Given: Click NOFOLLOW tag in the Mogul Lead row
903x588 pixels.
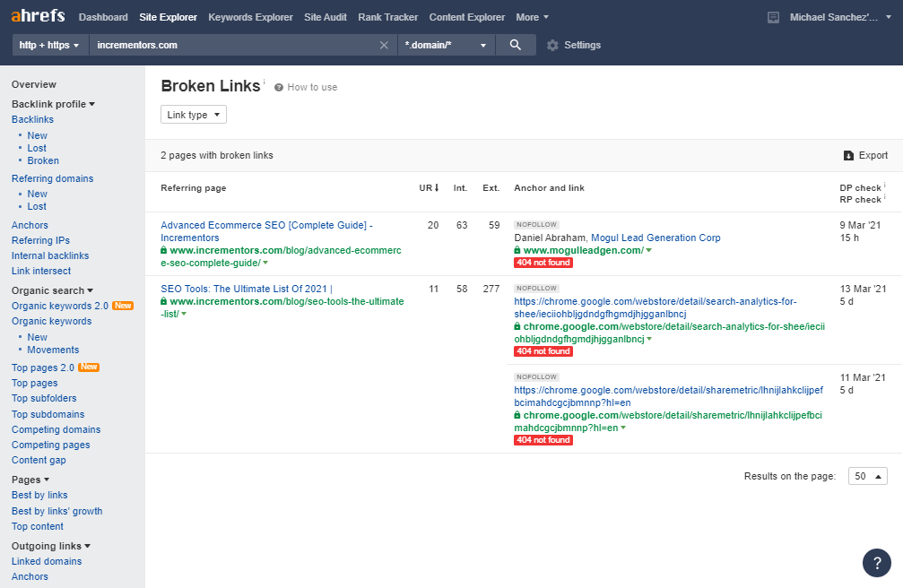Looking at the screenshot, I should point(537,225).
